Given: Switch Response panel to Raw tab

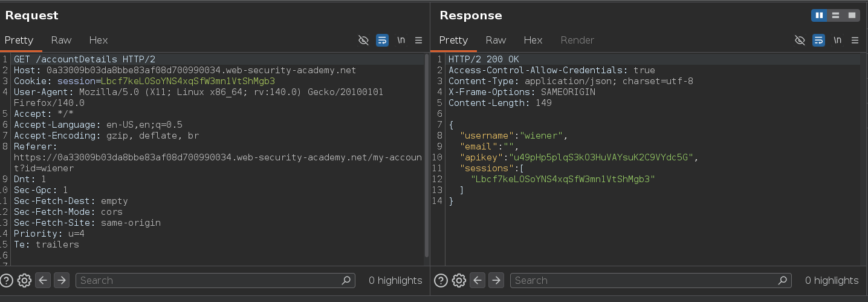Looking at the screenshot, I should click(496, 40).
